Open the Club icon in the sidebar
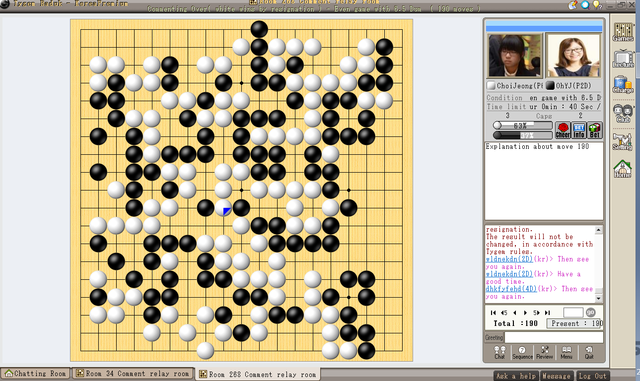Screen dimensions: 640x381 623,113
